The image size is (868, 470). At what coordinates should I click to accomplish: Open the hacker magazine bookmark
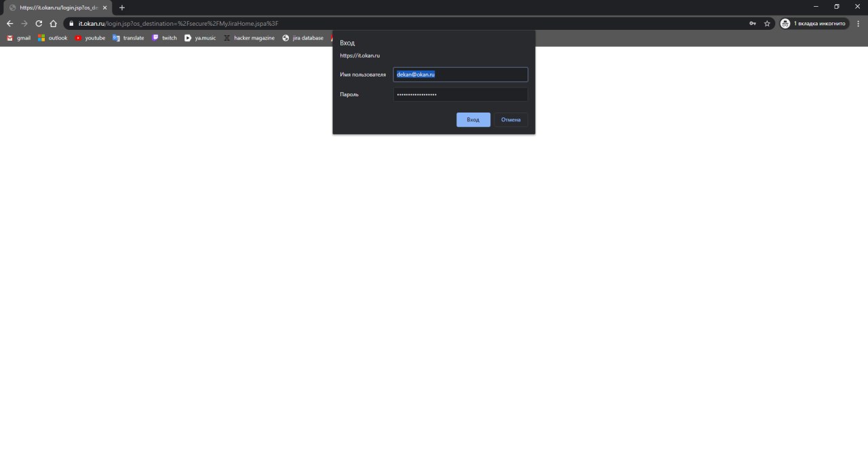point(249,38)
